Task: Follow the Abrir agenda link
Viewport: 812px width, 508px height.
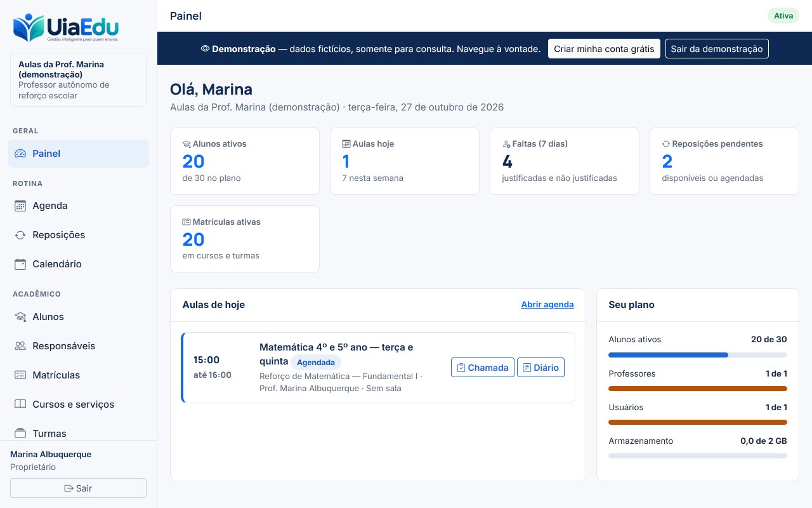Action: [x=547, y=305]
